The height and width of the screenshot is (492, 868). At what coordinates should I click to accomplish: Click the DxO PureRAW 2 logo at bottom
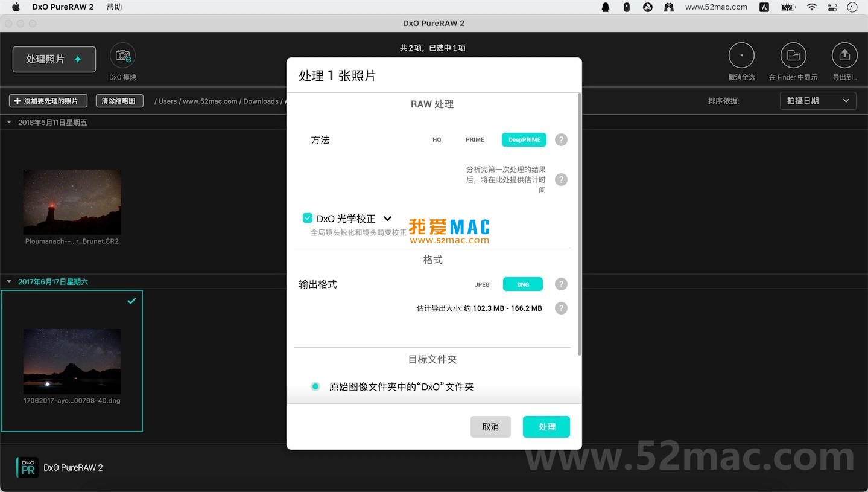click(27, 468)
